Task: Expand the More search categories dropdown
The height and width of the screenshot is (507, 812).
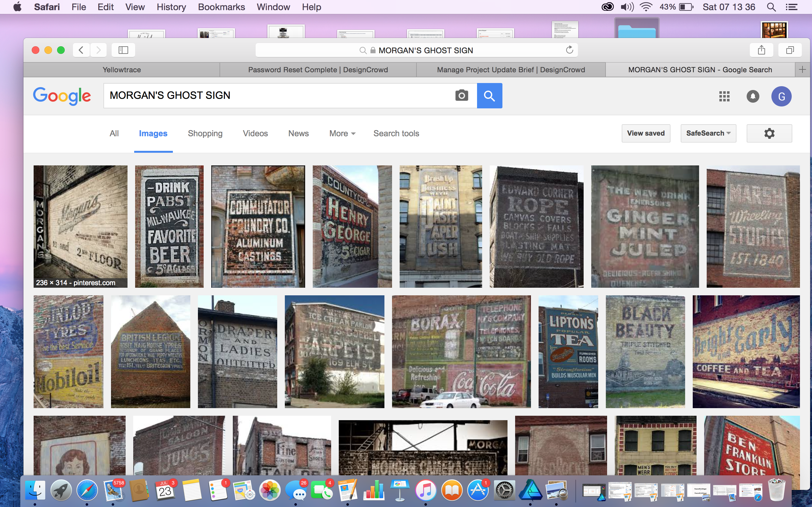Action: click(x=342, y=133)
